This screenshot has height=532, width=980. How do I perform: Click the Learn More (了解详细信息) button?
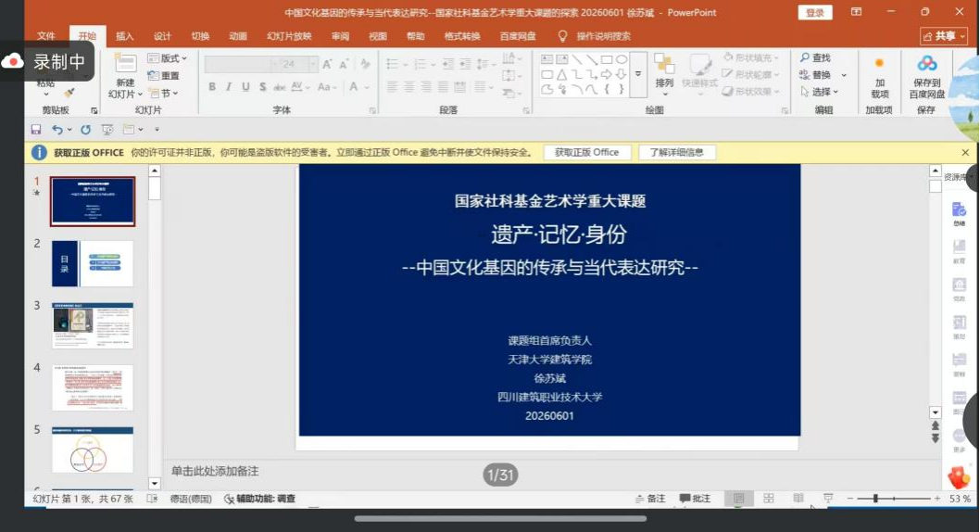[x=677, y=153]
